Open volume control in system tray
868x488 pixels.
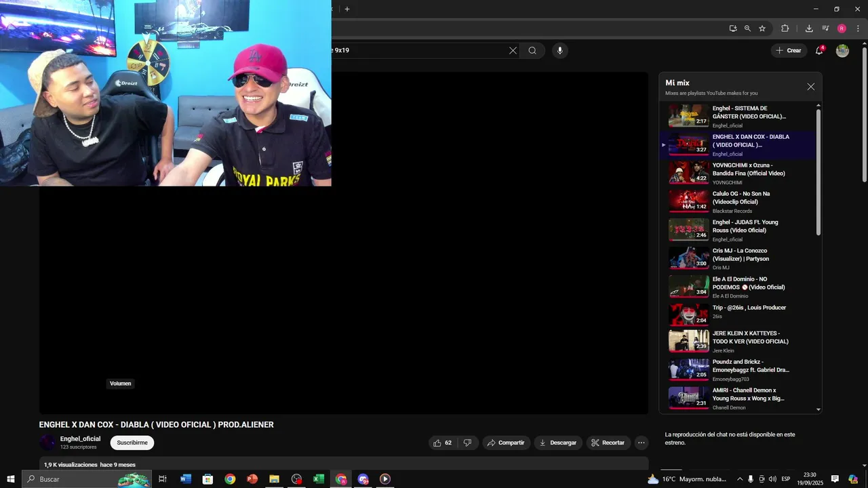tap(772, 479)
